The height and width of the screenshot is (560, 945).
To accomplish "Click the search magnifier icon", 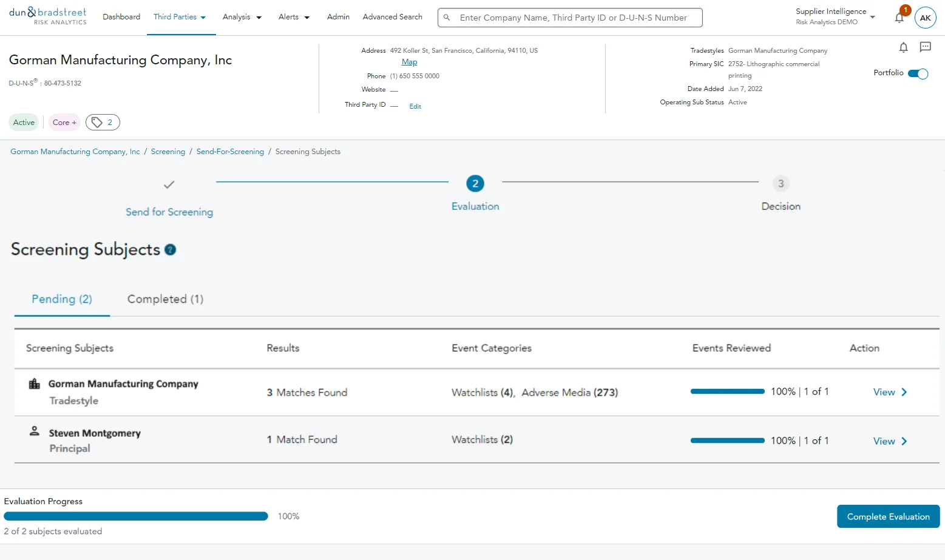I will (447, 18).
